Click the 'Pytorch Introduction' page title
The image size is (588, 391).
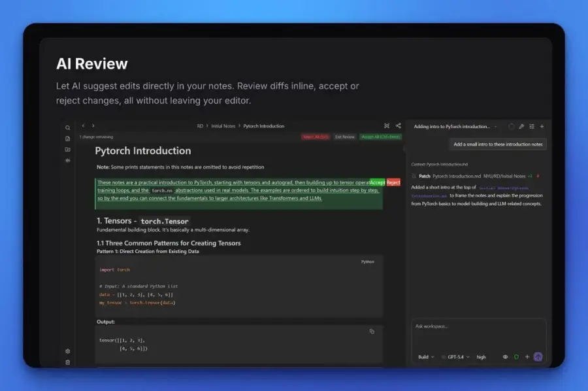[x=143, y=151]
